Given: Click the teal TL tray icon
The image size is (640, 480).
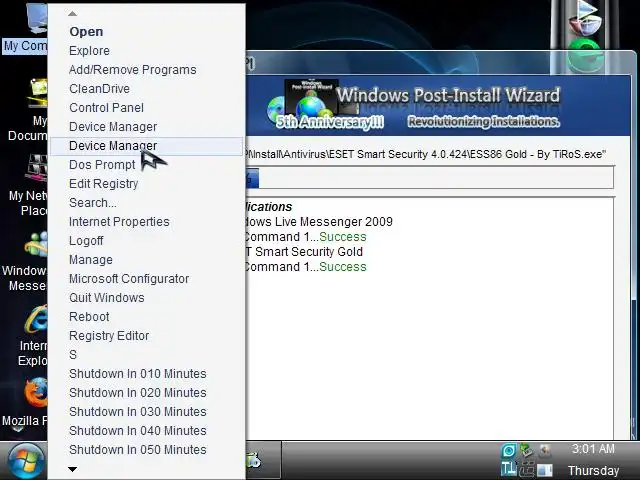Looking at the screenshot, I should point(509,469).
